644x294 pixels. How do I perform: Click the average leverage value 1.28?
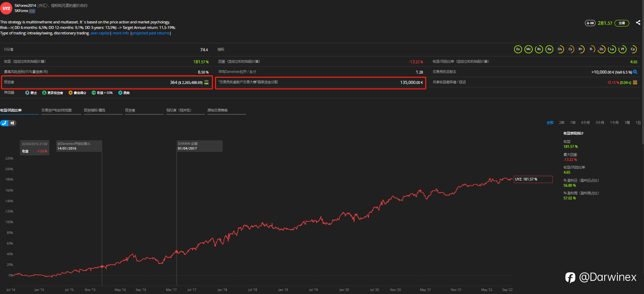419,72
